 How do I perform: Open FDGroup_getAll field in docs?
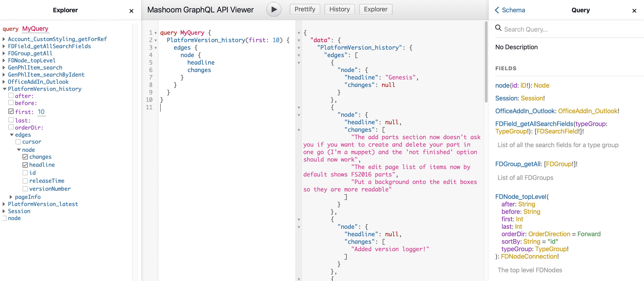[518, 164]
